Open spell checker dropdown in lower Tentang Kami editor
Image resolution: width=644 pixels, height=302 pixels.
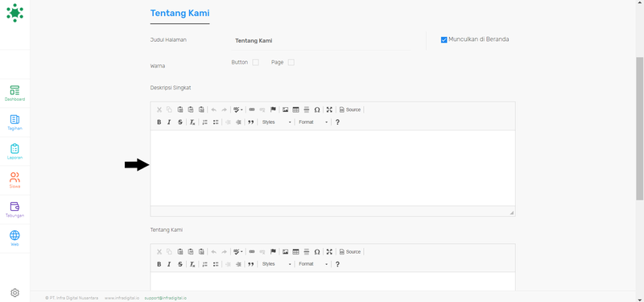tap(238, 252)
